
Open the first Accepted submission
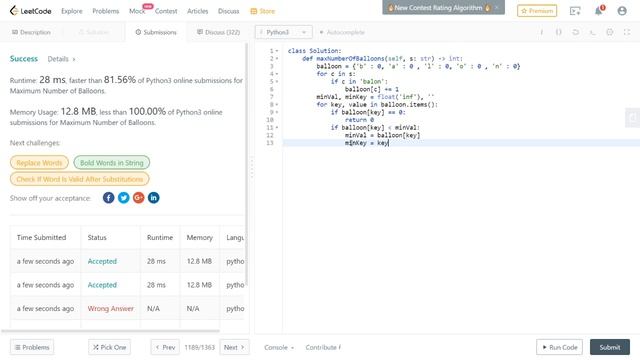[x=102, y=261]
